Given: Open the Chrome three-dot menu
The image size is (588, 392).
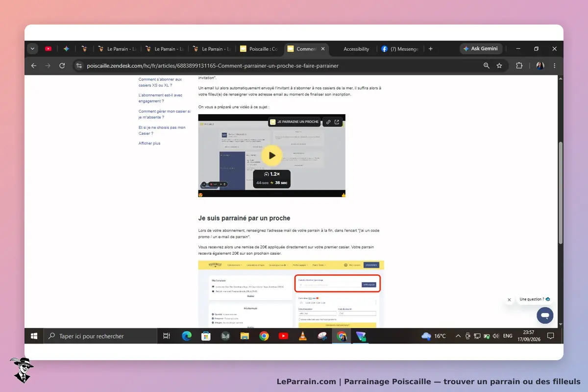Looking at the screenshot, I should tap(555, 66).
